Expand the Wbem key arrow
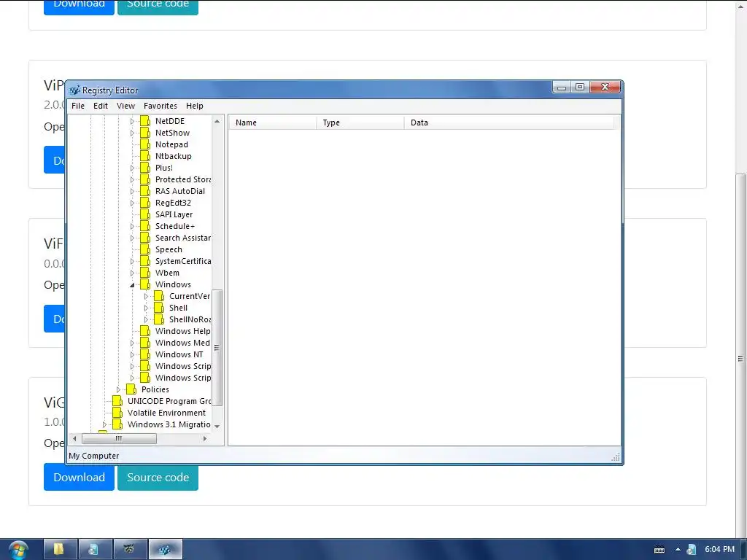 tap(133, 273)
